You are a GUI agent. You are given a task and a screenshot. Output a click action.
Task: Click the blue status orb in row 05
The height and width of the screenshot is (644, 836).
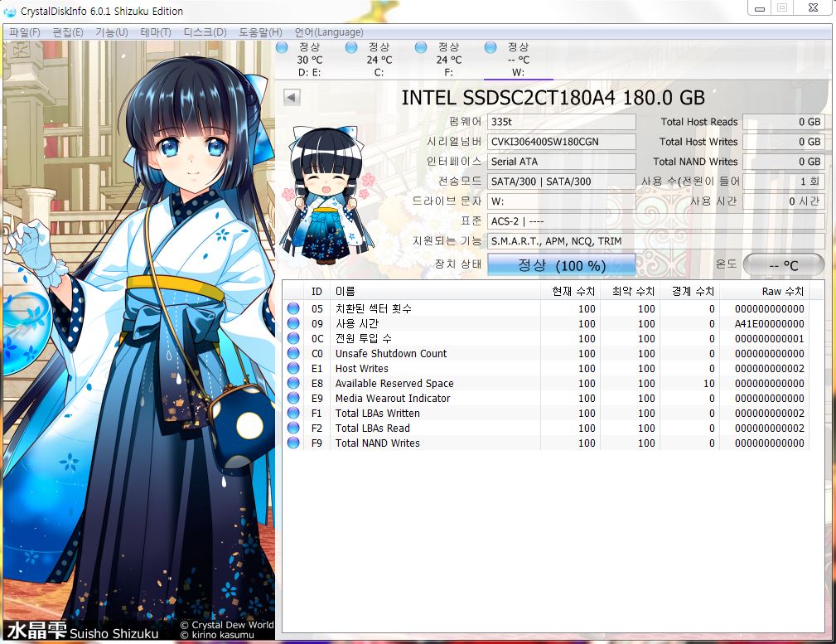[293, 308]
